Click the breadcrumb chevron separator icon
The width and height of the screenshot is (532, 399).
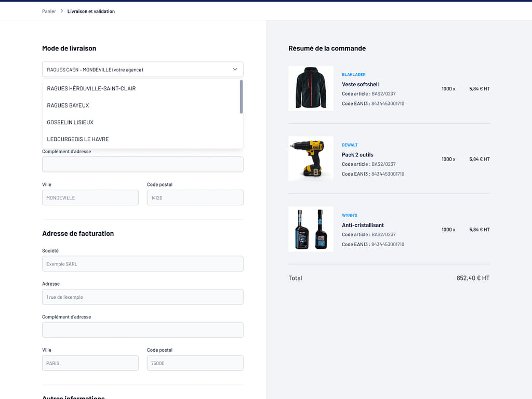click(x=62, y=11)
